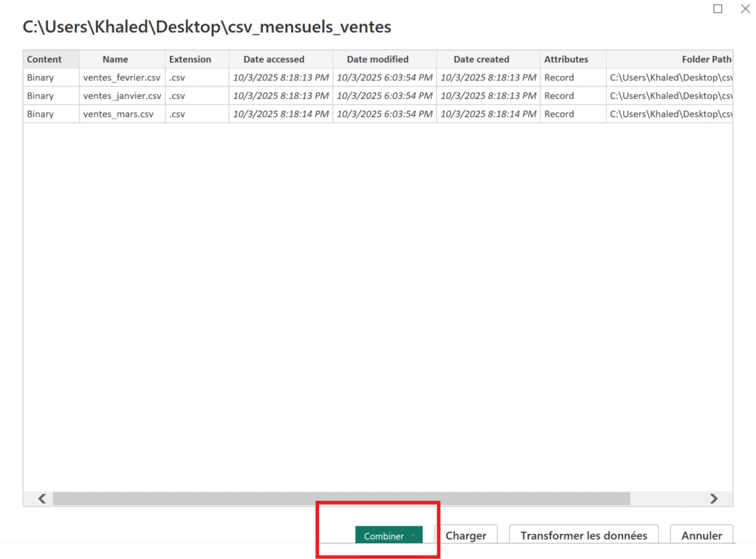Viewport: 756px width, 559px height.
Task: Cancel with the Annuler button
Action: pyautogui.click(x=701, y=535)
